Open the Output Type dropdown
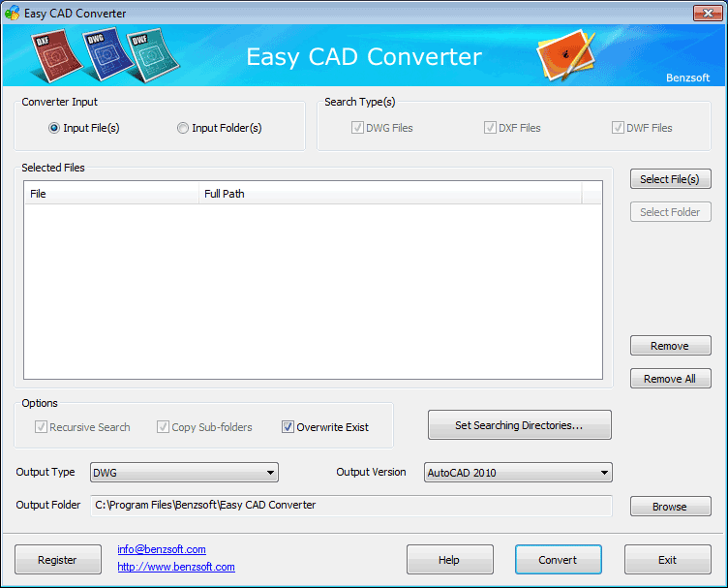The width and height of the screenshot is (728, 588). tap(183, 473)
